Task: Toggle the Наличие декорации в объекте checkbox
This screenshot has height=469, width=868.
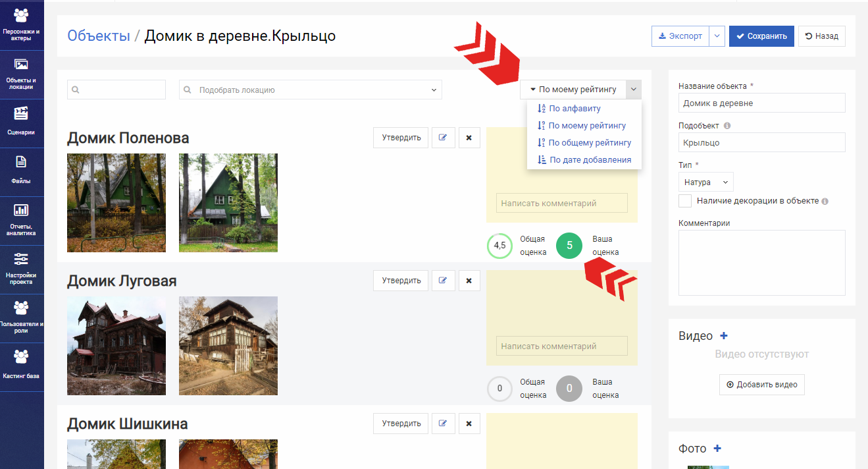Action: pyautogui.click(x=685, y=201)
